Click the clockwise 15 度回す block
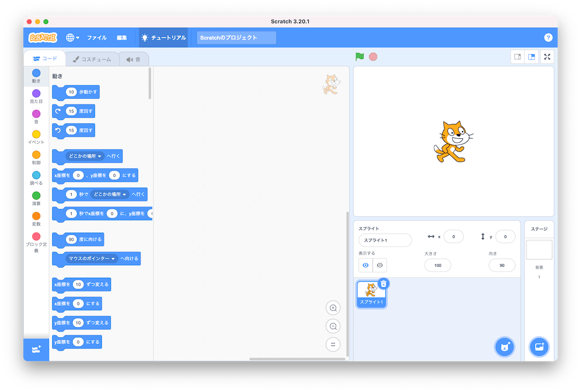The image size is (581, 392). tap(74, 111)
